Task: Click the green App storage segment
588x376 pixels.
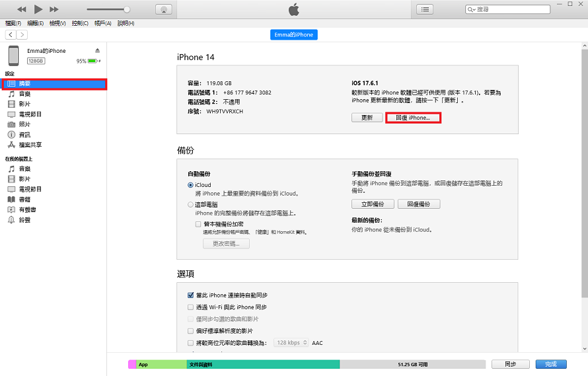Action: tap(161, 364)
